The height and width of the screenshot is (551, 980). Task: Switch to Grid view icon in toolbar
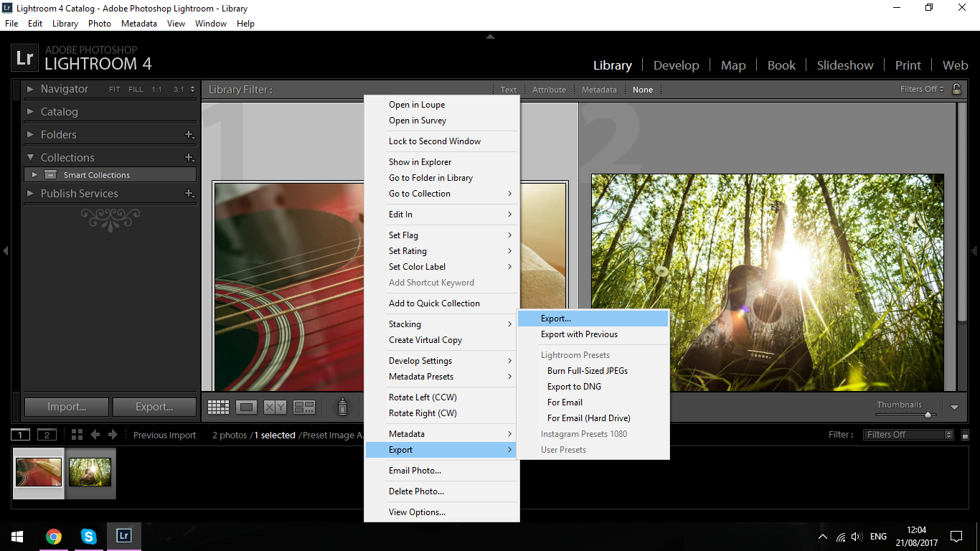218,407
